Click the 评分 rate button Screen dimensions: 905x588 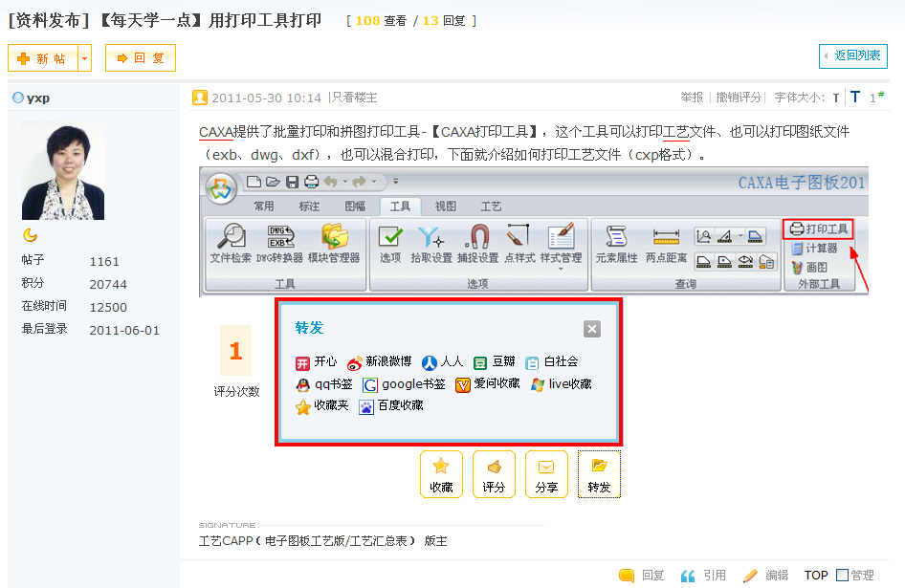coord(494,474)
